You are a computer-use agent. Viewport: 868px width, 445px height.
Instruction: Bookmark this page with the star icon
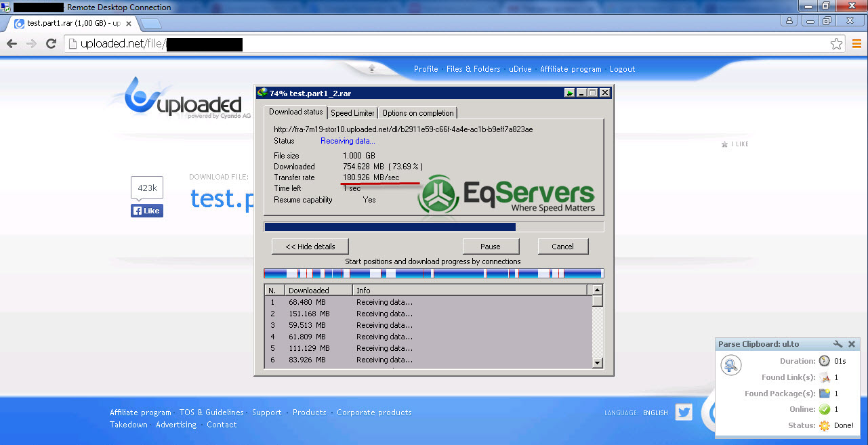(837, 44)
